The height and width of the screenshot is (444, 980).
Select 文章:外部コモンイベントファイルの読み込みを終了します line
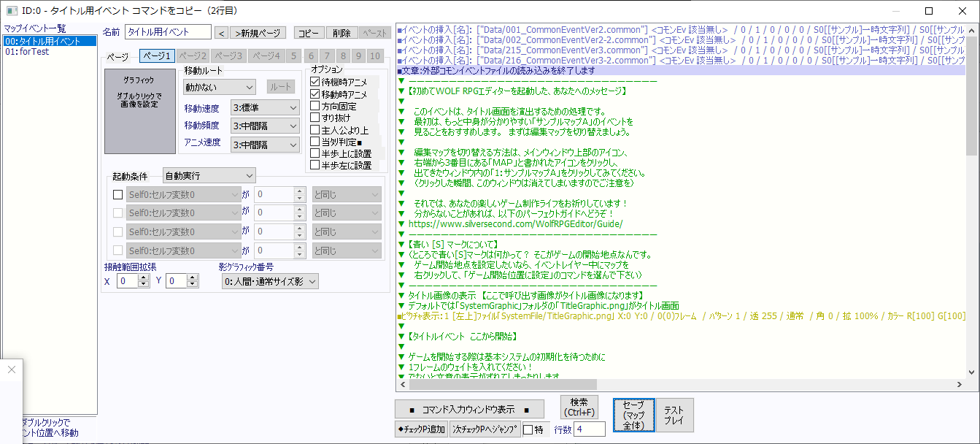pos(680,71)
